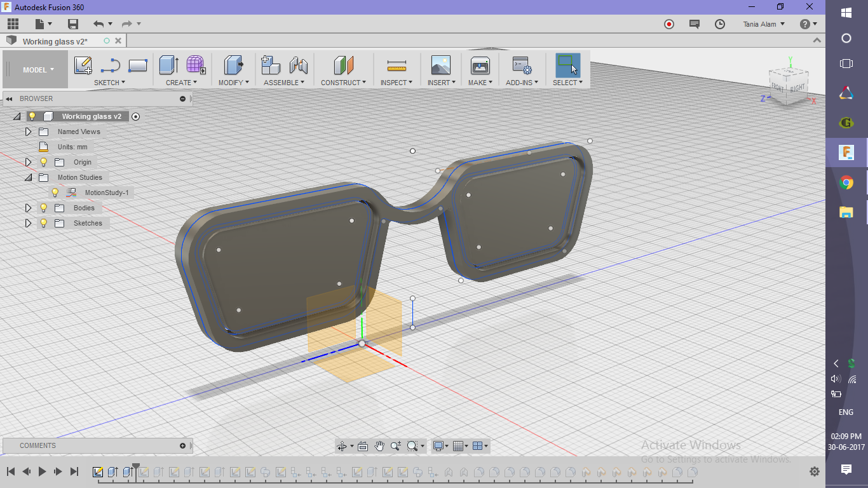
Task: Select the Press Pull tool
Action: coord(233,65)
